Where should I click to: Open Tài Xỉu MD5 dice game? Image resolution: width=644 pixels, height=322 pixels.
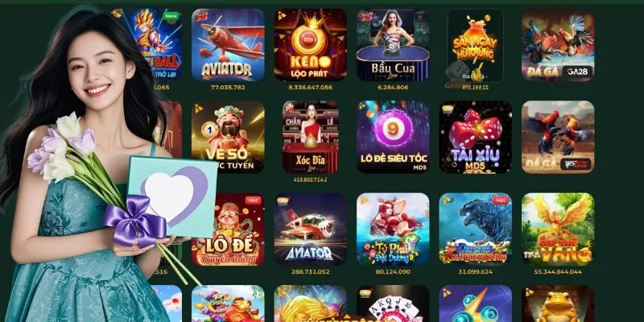[476, 137]
